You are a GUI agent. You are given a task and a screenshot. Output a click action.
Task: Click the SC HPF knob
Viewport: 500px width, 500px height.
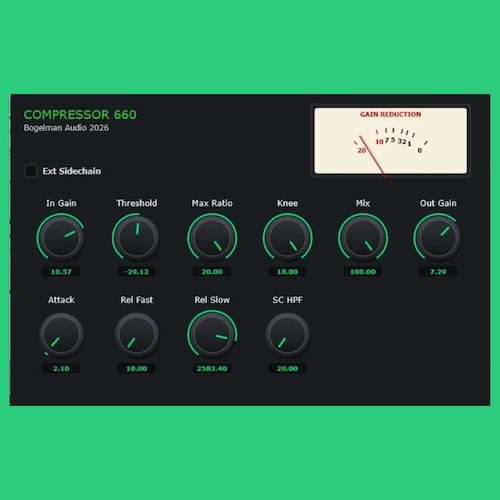click(x=287, y=335)
